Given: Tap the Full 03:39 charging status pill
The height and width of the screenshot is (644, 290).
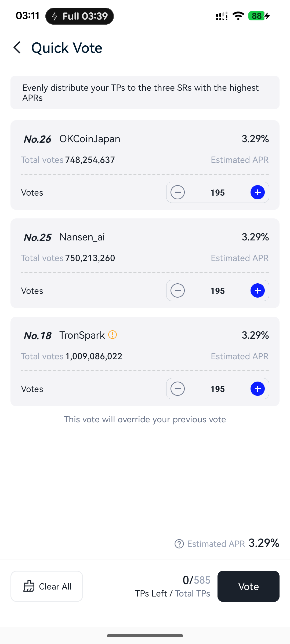Looking at the screenshot, I should pyautogui.click(x=80, y=16).
